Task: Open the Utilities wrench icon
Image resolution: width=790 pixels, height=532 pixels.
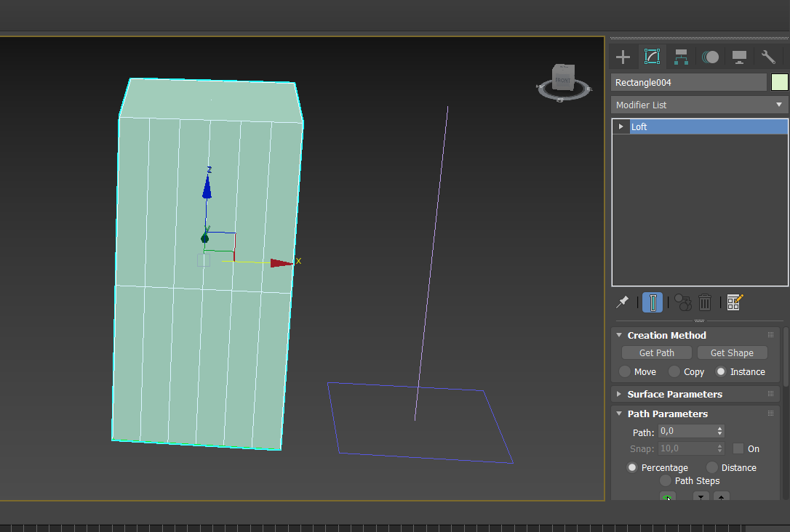Action: click(768, 57)
